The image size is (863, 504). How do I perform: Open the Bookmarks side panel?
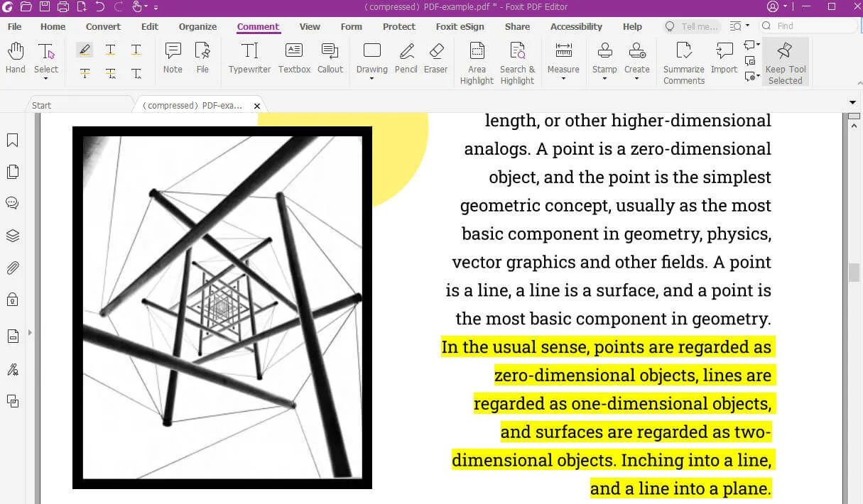pos(12,141)
